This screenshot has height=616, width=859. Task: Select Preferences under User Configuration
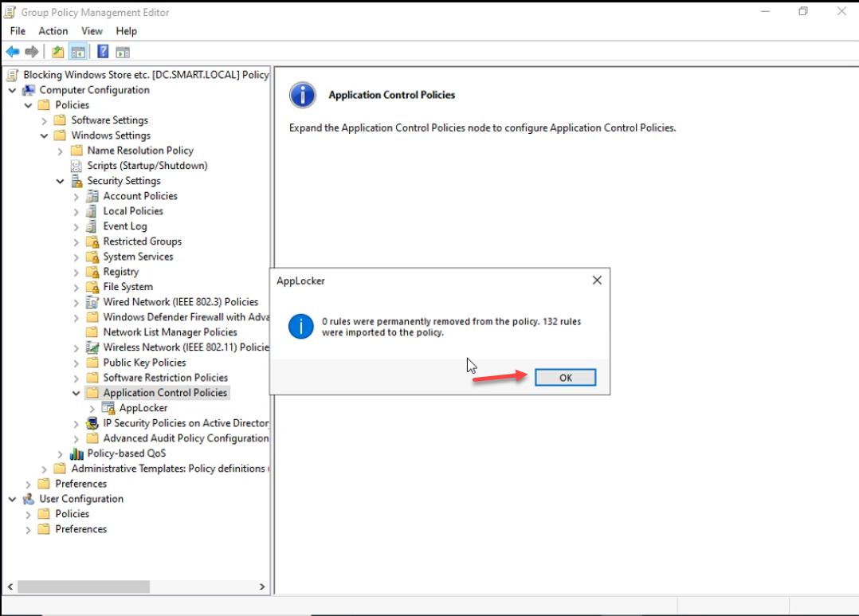pos(81,529)
